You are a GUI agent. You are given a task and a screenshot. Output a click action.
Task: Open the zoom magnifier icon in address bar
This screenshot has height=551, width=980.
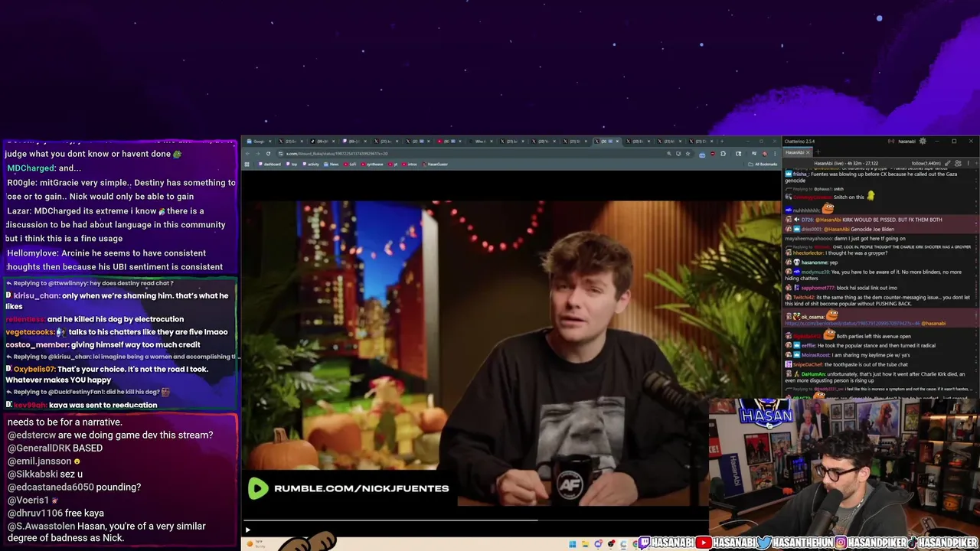(x=669, y=154)
